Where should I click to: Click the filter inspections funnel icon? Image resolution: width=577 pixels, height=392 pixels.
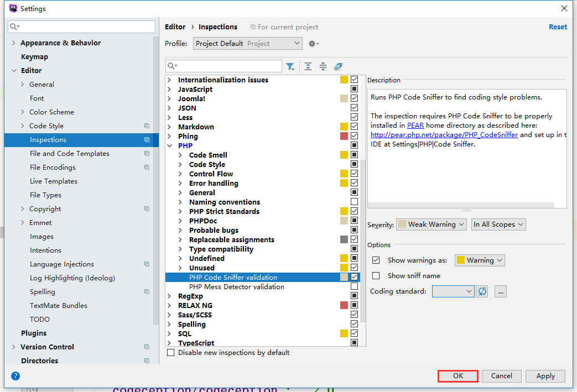pyautogui.click(x=290, y=67)
